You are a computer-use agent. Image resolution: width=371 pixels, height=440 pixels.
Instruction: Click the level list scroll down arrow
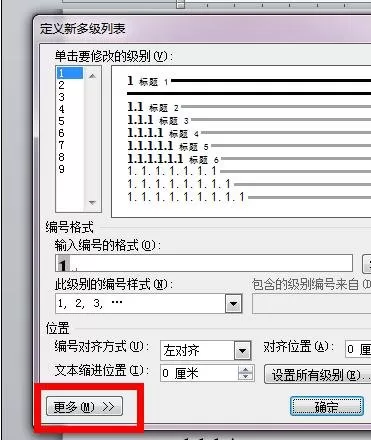click(92, 202)
